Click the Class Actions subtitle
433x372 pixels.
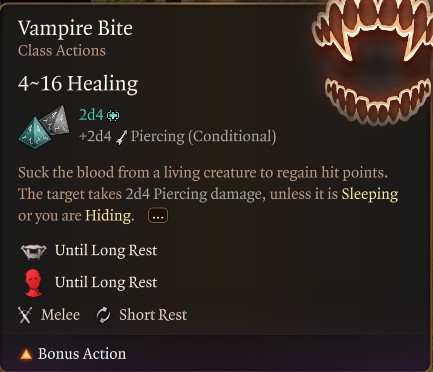pos(62,51)
